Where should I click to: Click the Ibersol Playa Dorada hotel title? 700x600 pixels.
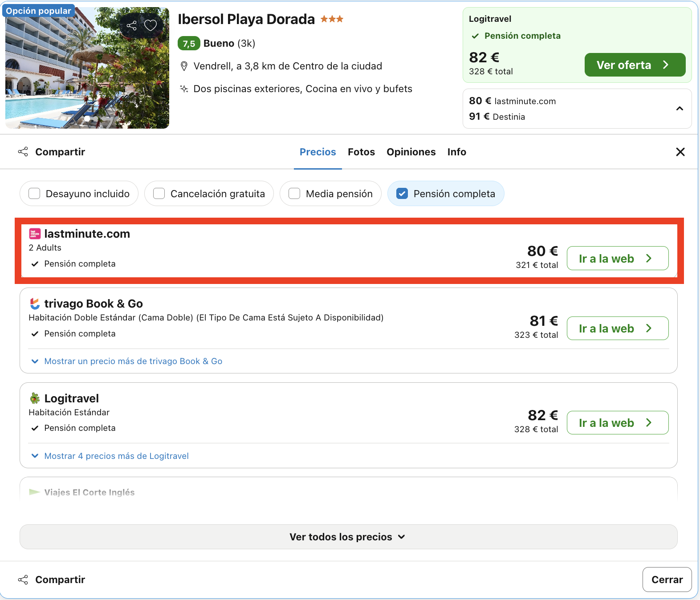[246, 19]
